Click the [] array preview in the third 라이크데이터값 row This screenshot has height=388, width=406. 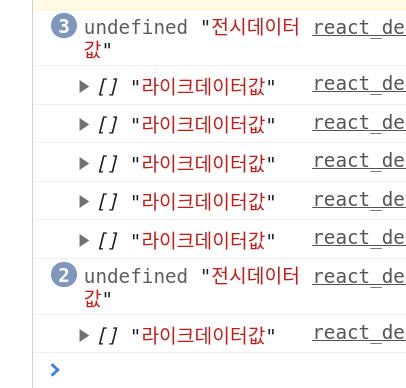pyautogui.click(x=108, y=163)
